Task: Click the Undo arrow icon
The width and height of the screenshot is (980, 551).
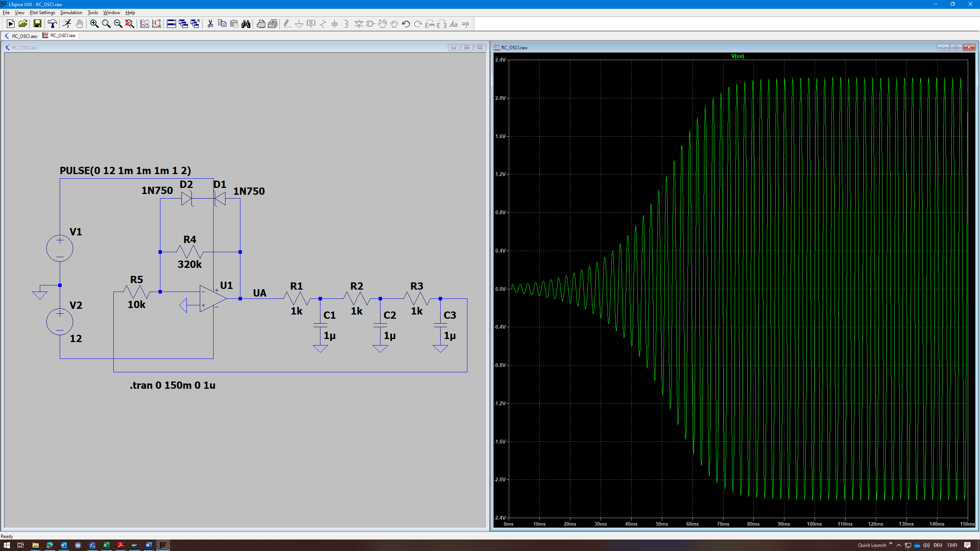Action: tap(406, 24)
